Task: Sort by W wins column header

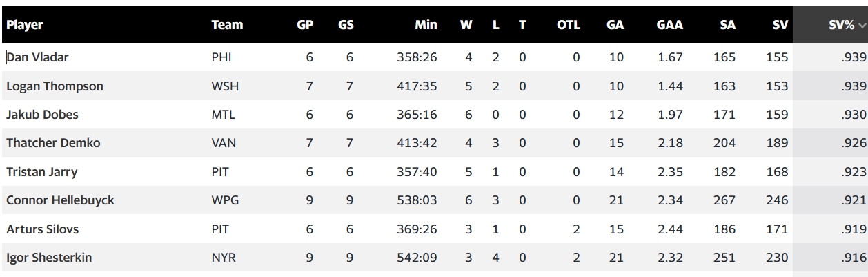Action: pos(466,25)
